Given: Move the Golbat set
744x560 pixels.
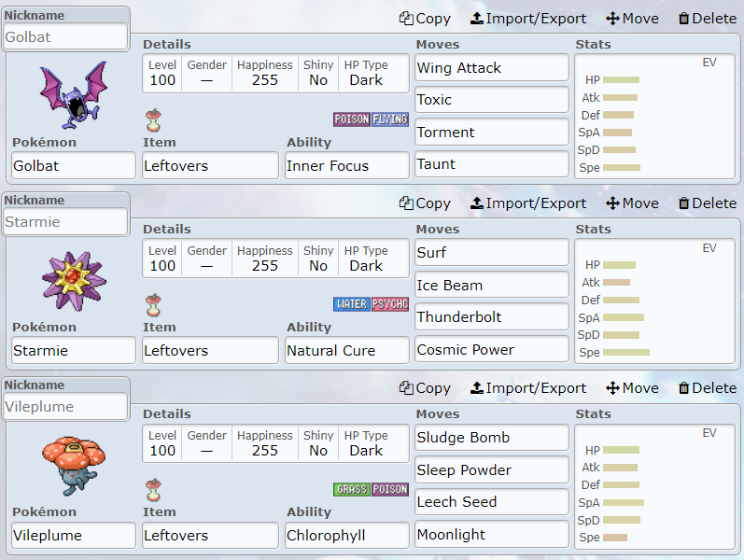Looking at the screenshot, I should pos(633,19).
